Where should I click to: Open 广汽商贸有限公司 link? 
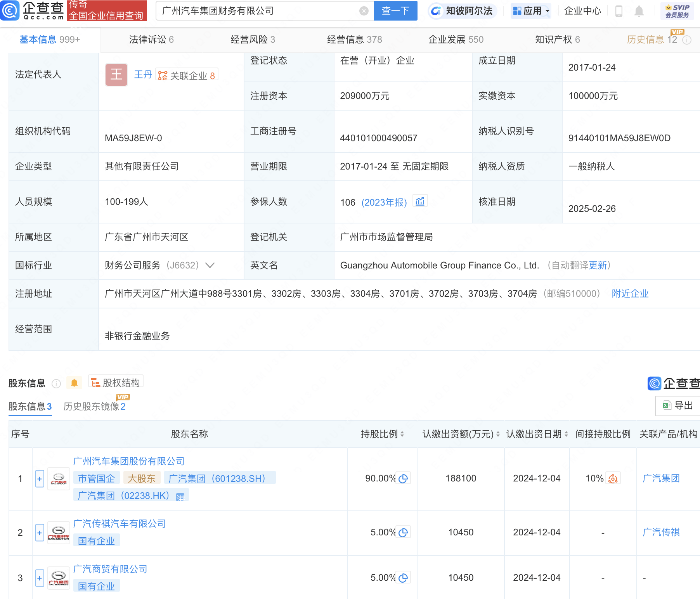[x=110, y=569]
